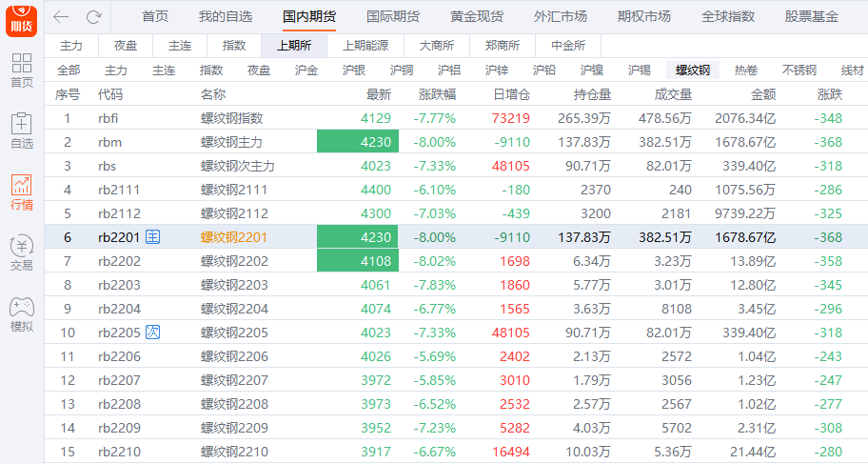Open the 自选 watchlist sidebar icon

click(21, 131)
